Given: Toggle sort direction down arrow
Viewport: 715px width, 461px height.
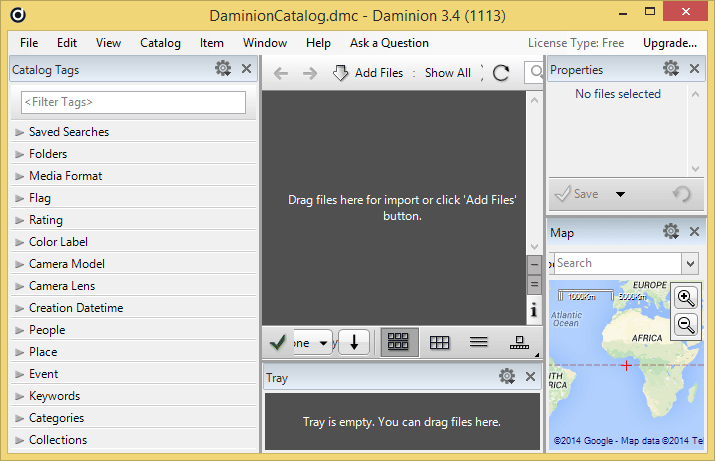Looking at the screenshot, I should point(354,342).
